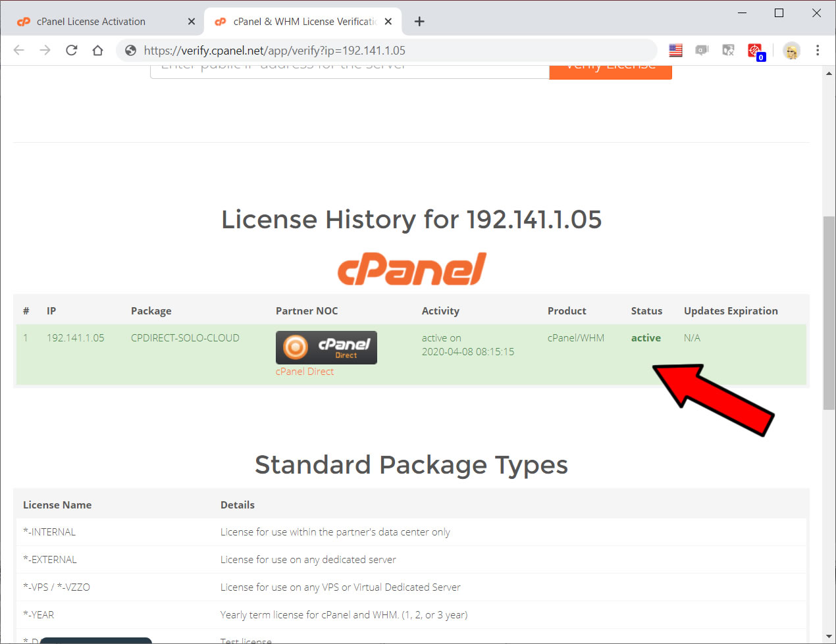Click the License Name column header
Viewport: 836px width, 644px height.
57,505
